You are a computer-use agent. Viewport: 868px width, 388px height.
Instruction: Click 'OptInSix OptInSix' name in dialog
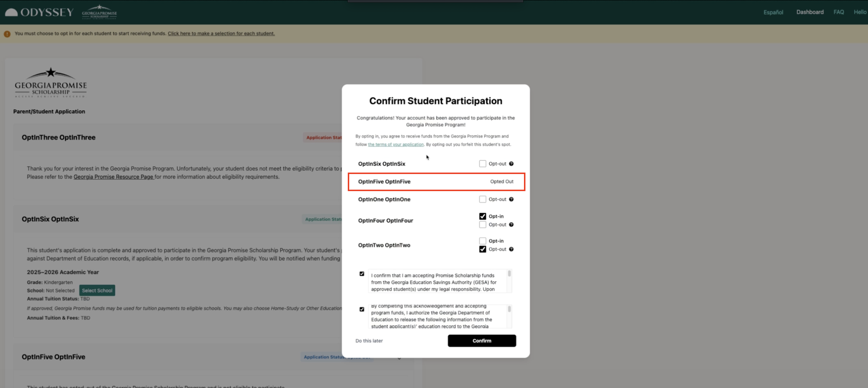point(381,164)
